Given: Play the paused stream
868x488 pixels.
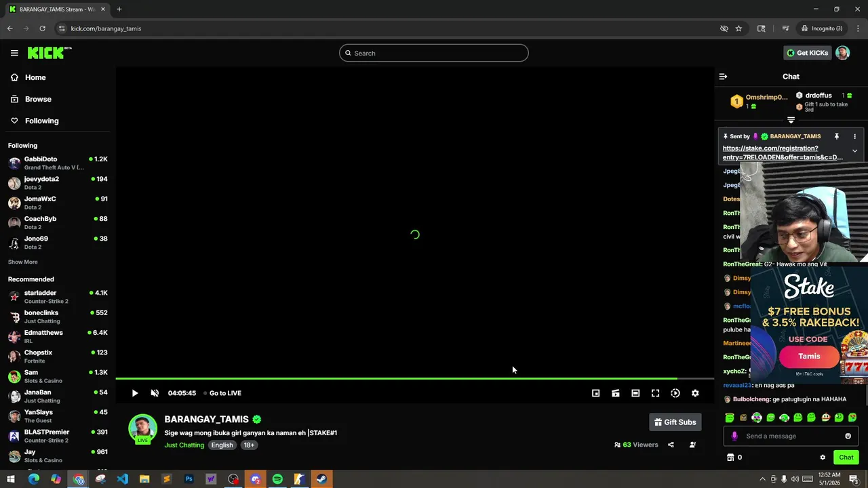Looking at the screenshot, I should 134,393.
